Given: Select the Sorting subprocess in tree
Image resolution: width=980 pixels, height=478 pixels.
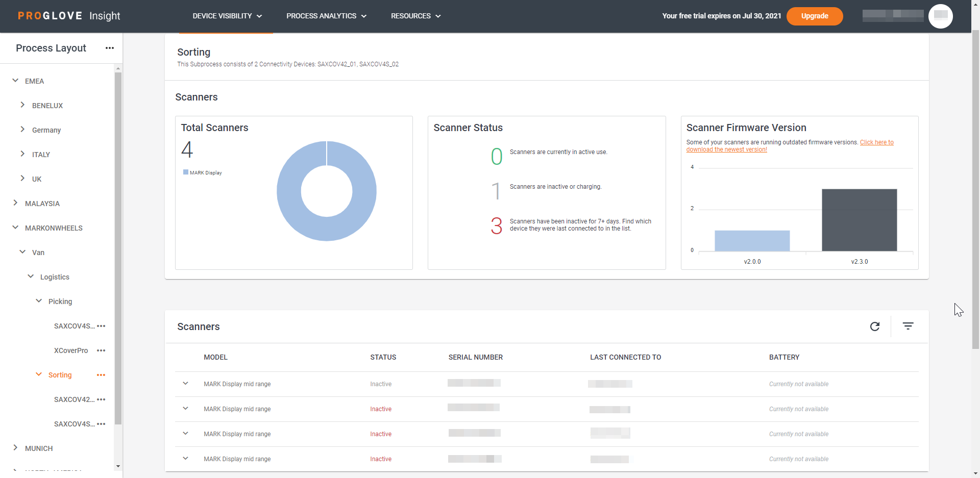Looking at the screenshot, I should pyautogui.click(x=60, y=375).
